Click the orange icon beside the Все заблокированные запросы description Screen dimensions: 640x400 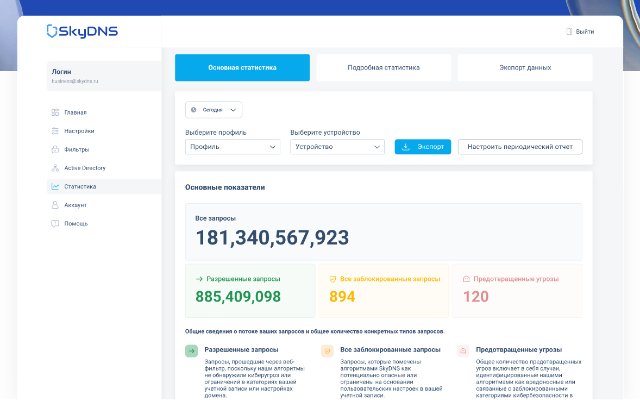pos(327,351)
